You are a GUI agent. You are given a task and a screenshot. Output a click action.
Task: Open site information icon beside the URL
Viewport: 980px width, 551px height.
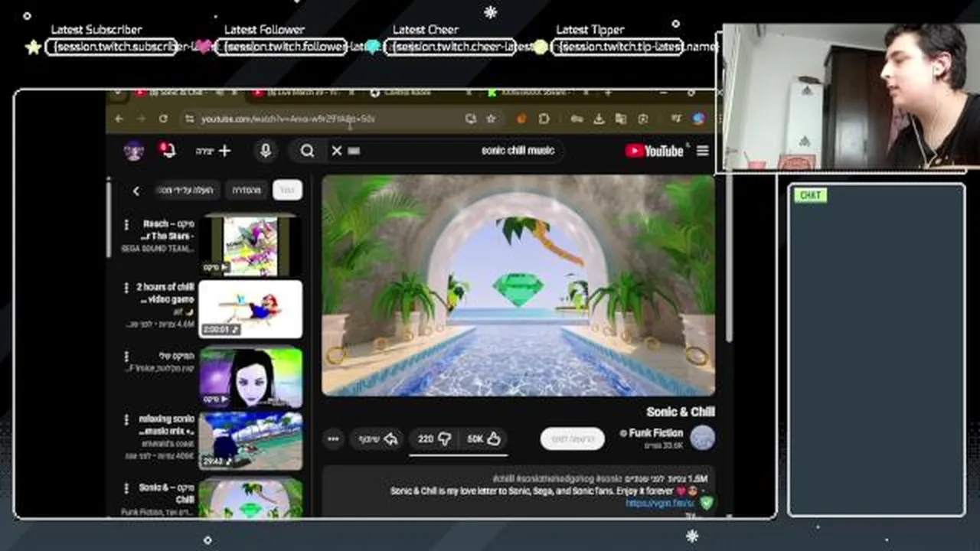tap(189, 119)
